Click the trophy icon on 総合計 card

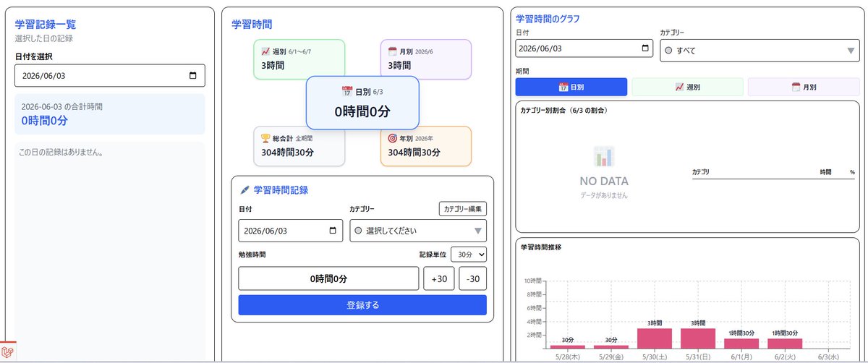point(265,138)
